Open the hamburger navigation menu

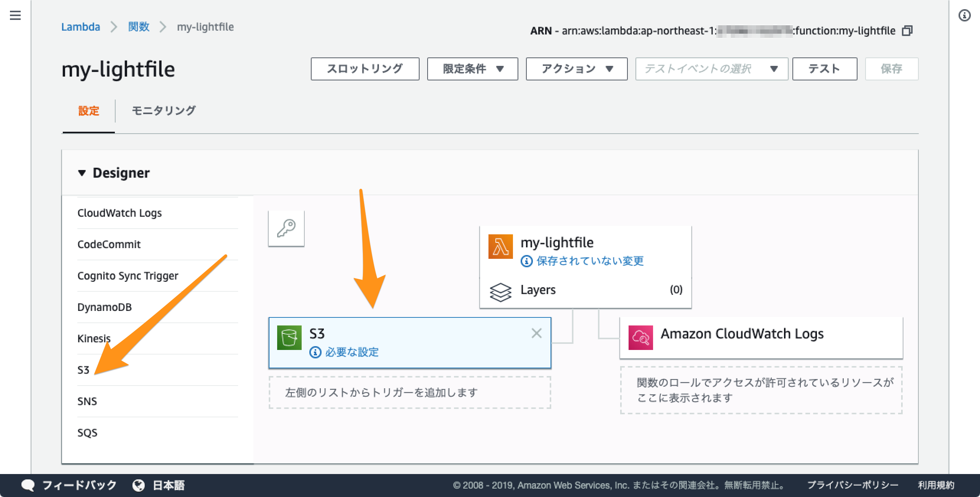[15, 15]
